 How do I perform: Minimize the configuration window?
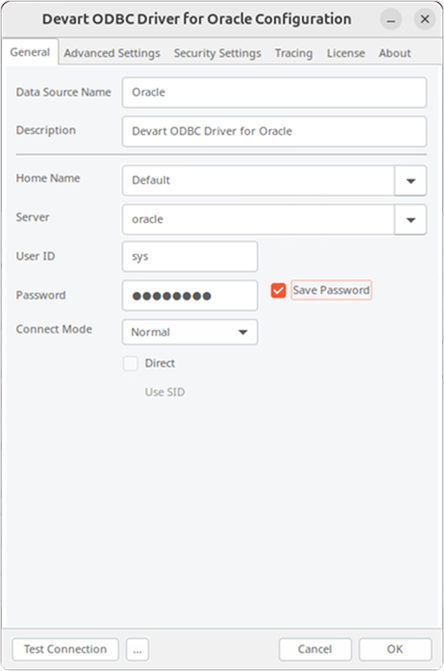click(391, 19)
